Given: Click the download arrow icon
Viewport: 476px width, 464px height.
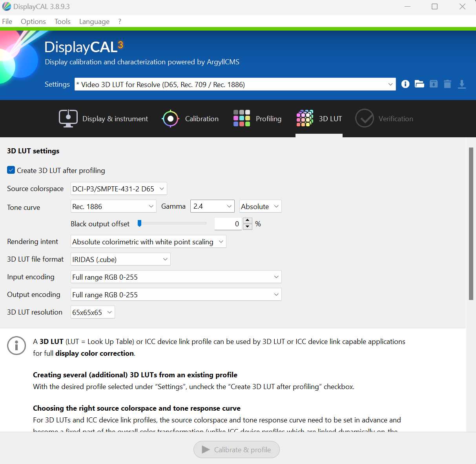Looking at the screenshot, I should (x=462, y=84).
